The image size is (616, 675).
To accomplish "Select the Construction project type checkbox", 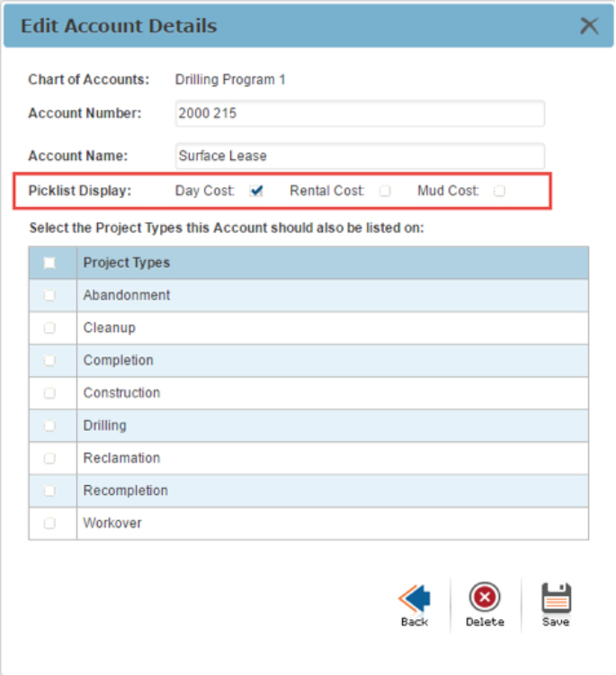I will click(x=49, y=393).
